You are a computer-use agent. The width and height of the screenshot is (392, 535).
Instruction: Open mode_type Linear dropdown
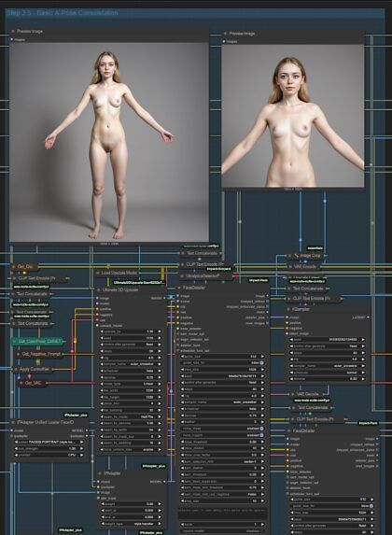click(x=131, y=384)
